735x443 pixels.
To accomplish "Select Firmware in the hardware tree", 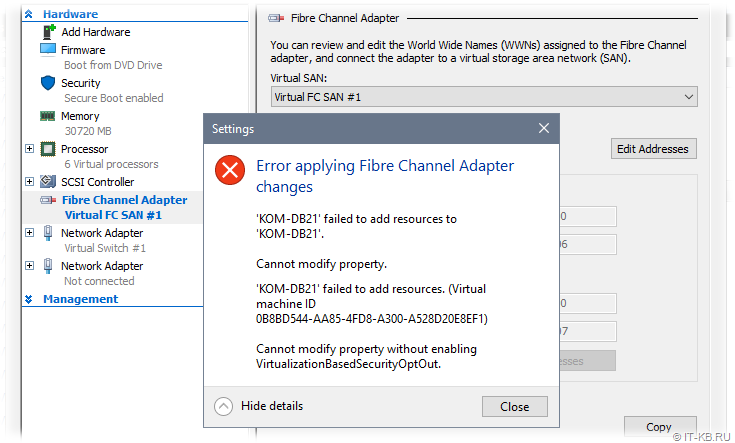I will point(83,50).
